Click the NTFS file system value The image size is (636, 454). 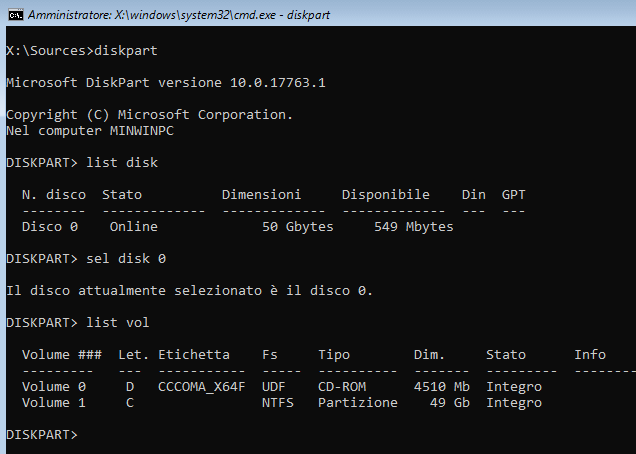point(277,403)
